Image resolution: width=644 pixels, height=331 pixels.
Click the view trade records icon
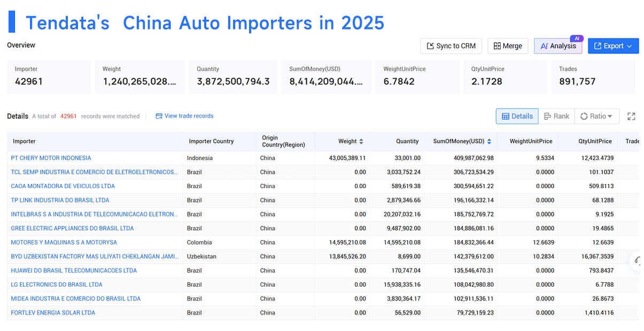click(x=159, y=116)
